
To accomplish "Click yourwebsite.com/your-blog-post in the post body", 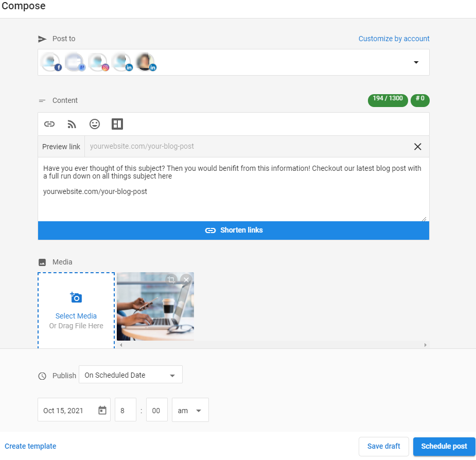I will click(x=95, y=191).
